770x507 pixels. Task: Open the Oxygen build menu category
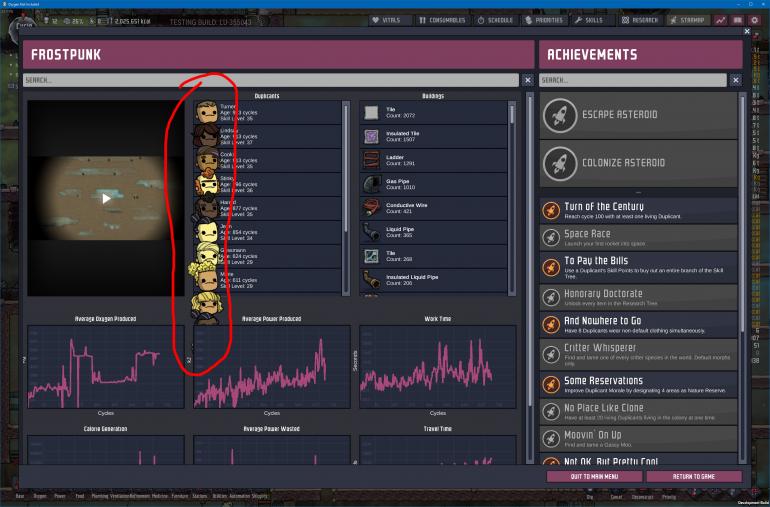tap(40, 497)
